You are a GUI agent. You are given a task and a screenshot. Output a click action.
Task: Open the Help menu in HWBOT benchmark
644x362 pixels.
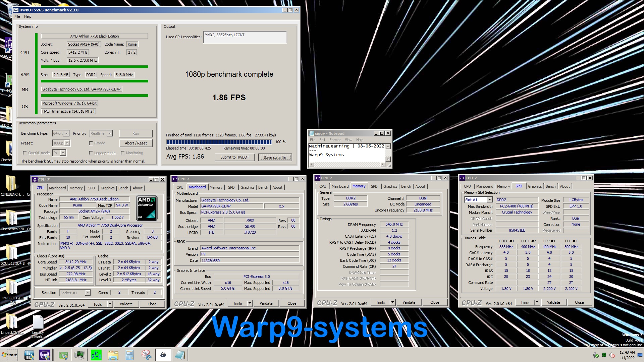tap(28, 16)
